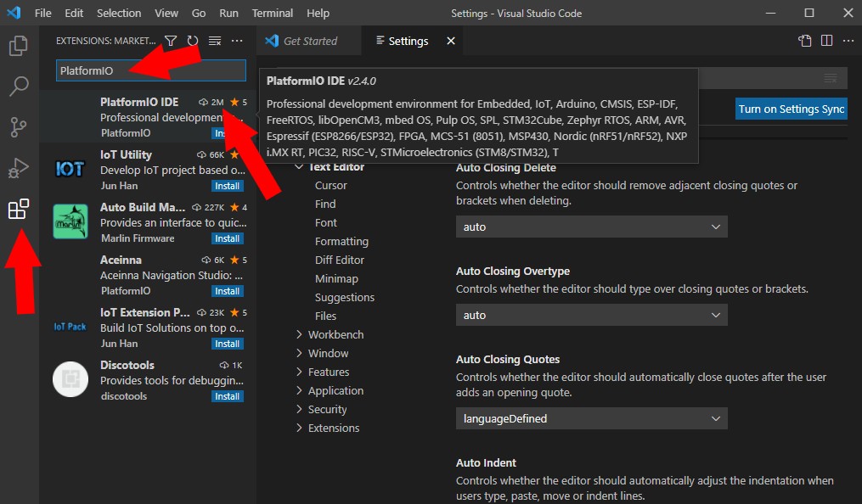Select the Discotools extension icon
The image size is (862, 504).
click(x=70, y=379)
